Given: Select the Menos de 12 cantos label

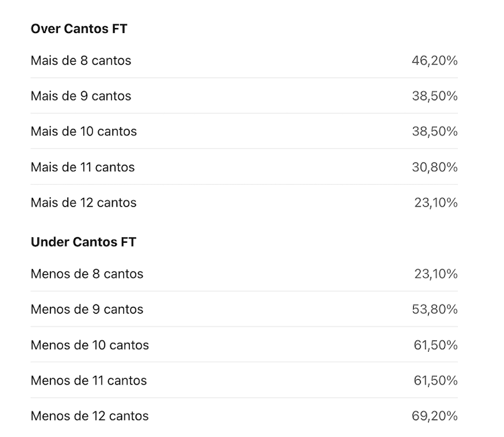Looking at the screenshot, I should [90, 416].
